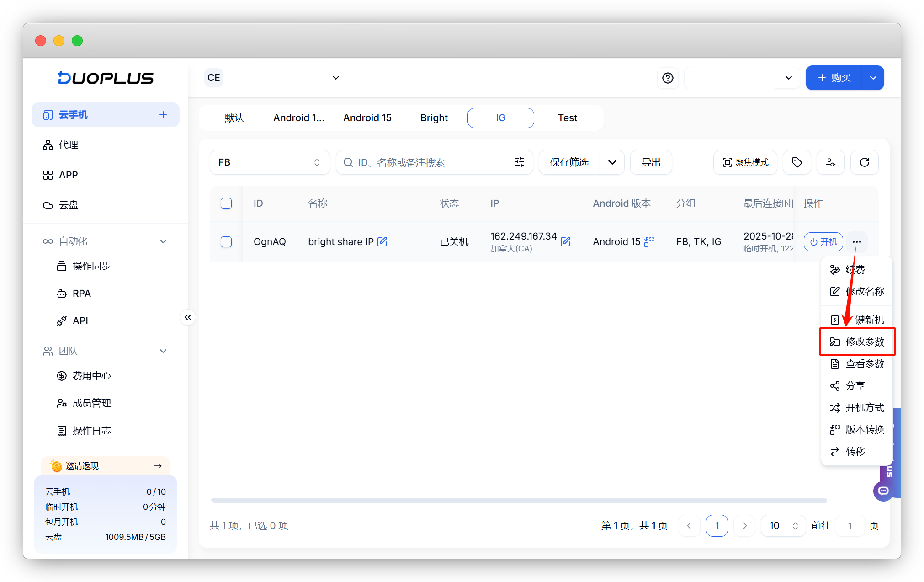Image resolution: width=924 pixels, height=582 pixels.
Task: Refresh the cloud phone list
Action: pyautogui.click(x=864, y=162)
